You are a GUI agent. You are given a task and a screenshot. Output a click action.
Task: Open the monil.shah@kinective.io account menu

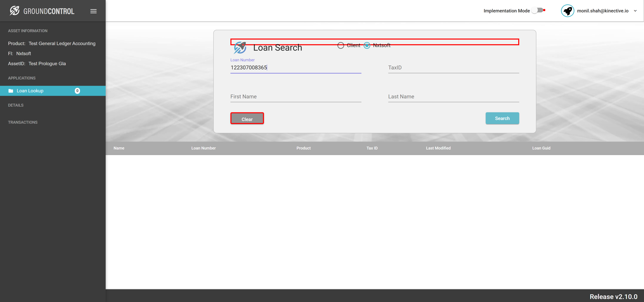click(602, 11)
